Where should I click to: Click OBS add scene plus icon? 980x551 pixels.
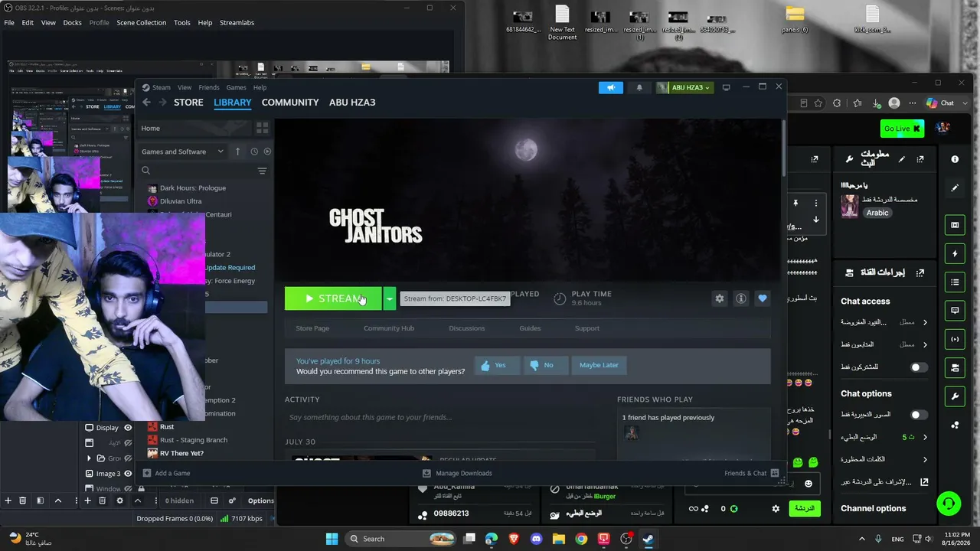point(8,500)
